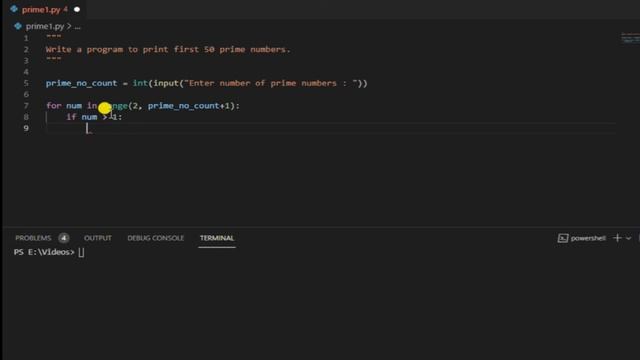Image resolution: width=640 pixels, height=360 pixels.
Task: Click the unsaved dot on the prime1.py tab
Action: coord(77,9)
